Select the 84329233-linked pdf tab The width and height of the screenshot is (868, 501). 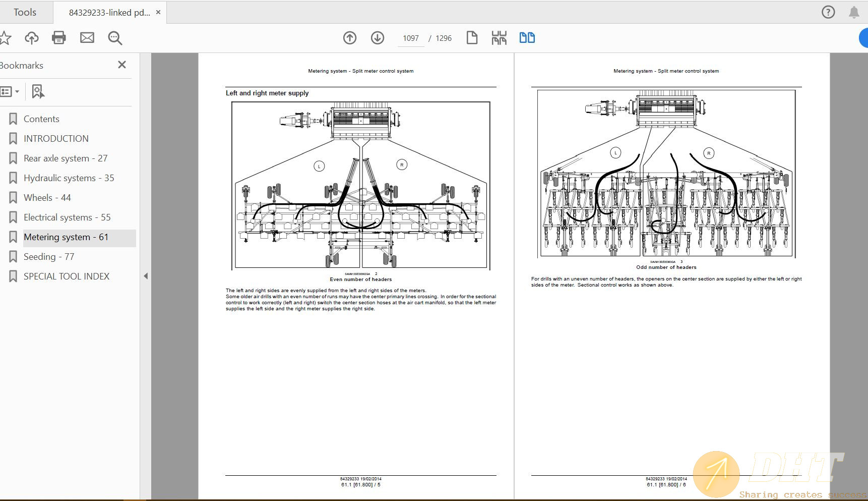109,13
